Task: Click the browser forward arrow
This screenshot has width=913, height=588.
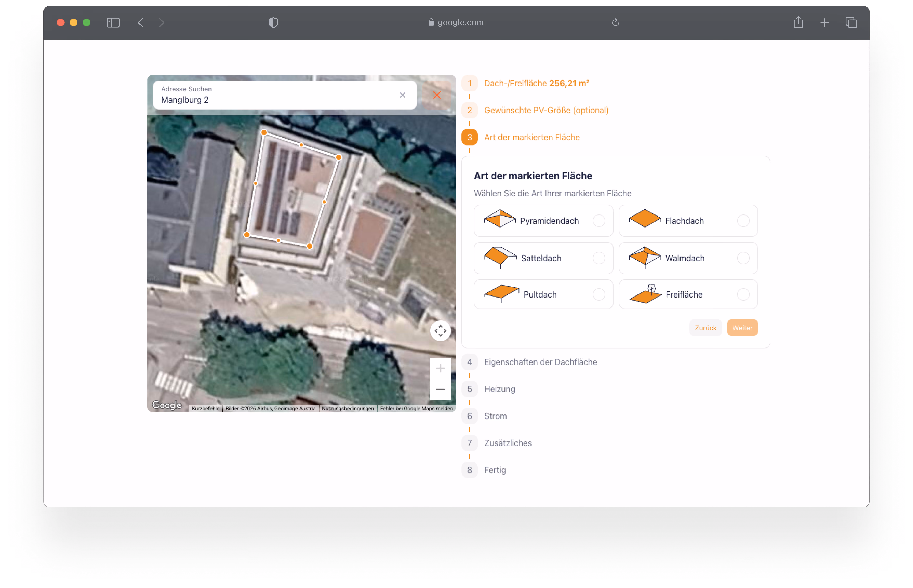Action: click(162, 23)
